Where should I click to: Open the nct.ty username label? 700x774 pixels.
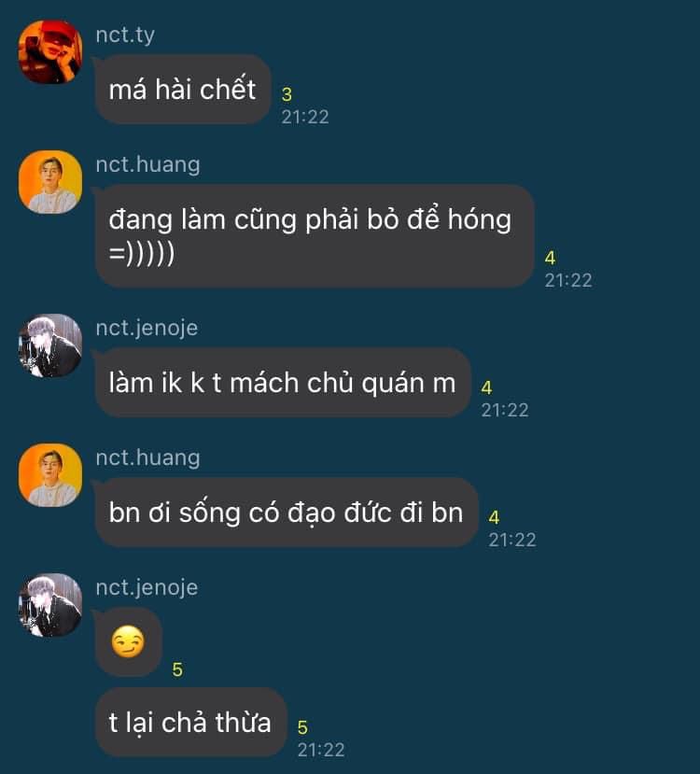125,35
